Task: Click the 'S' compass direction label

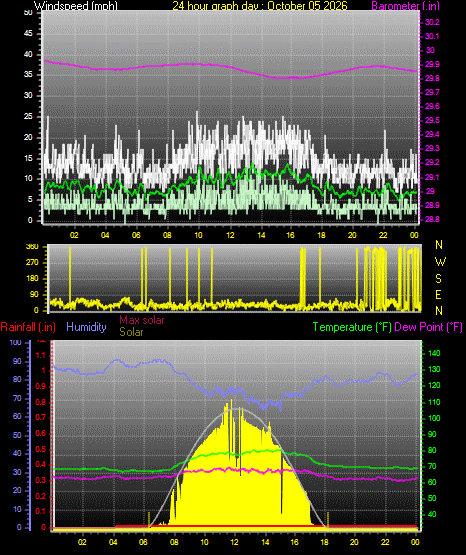Action: click(x=438, y=279)
